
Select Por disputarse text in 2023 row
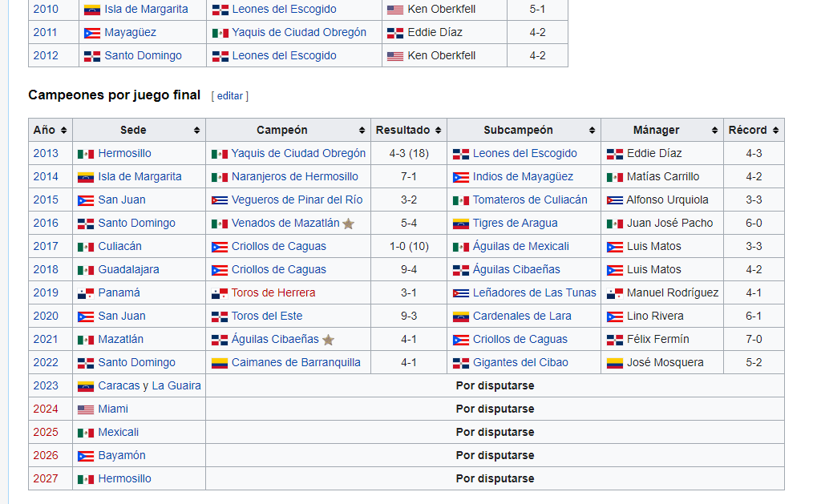coord(495,385)
